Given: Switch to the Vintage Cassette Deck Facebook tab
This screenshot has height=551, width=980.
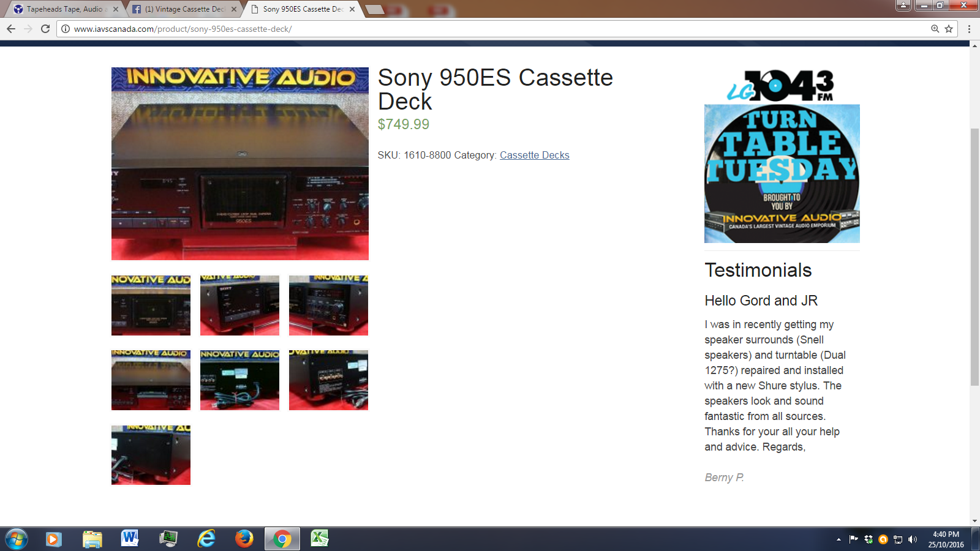Looking at the screenshot, I should pos(184,9).
